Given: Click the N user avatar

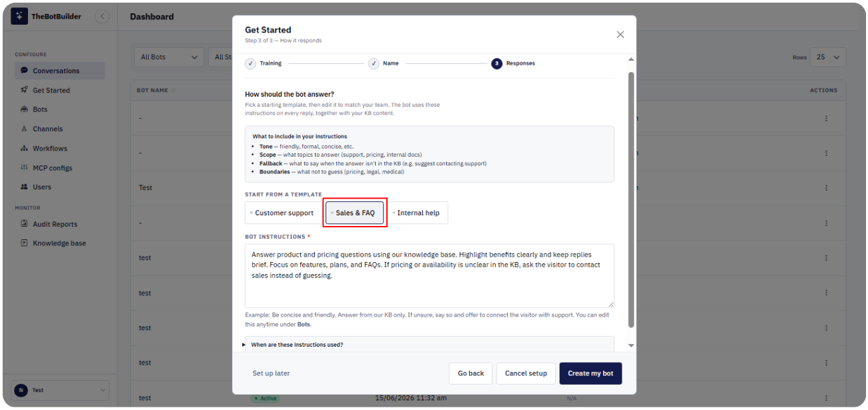Looking at the screenshot, I should tap(21, 390).
